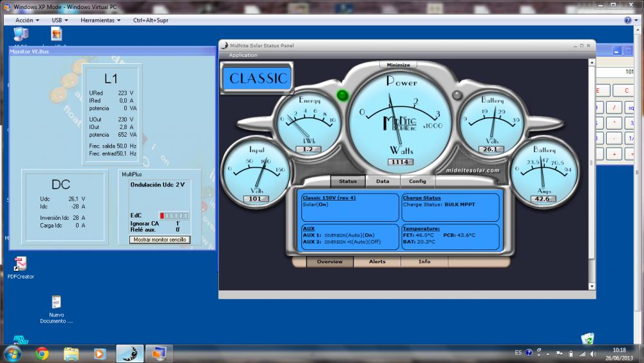Image resolution: width=644 pixels, height=363 pixels.
Task: Click the battery power tray icon
Action: click(571, 353)
